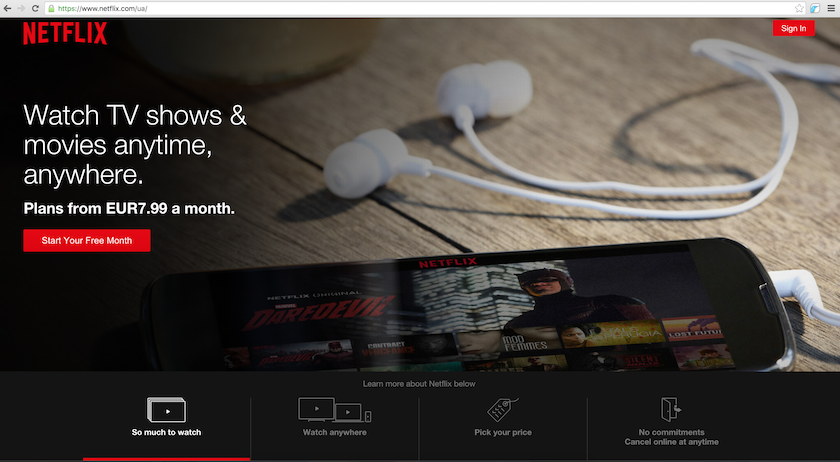Go back with the browser back arrow
Screen dimensions: 840x462
pos(7,9)
